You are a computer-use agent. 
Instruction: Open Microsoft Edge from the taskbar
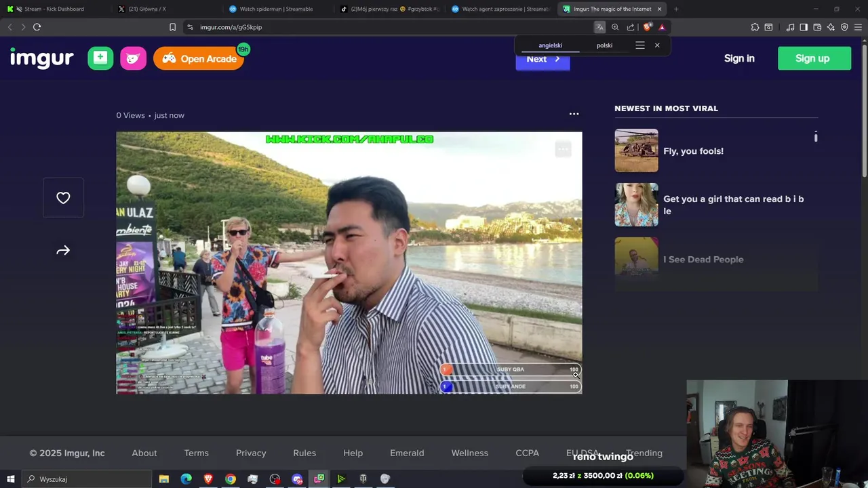[186, 479]
